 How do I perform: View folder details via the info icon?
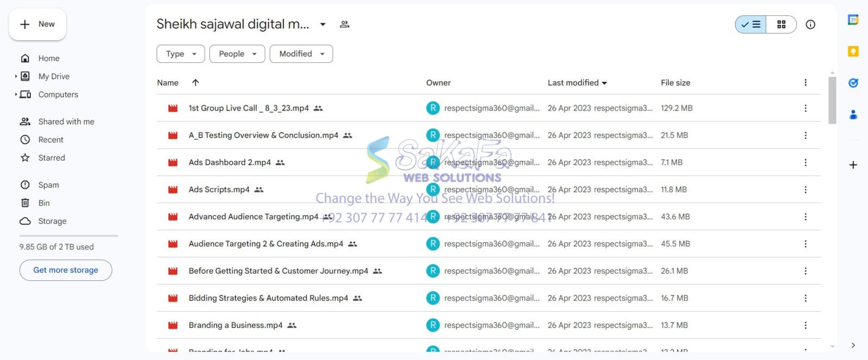810,24
